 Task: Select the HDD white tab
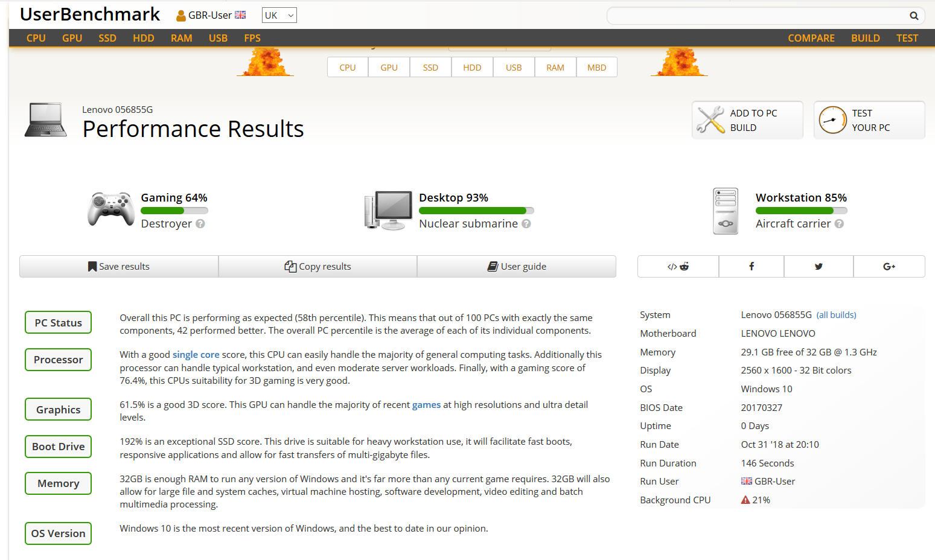point(472,68)
